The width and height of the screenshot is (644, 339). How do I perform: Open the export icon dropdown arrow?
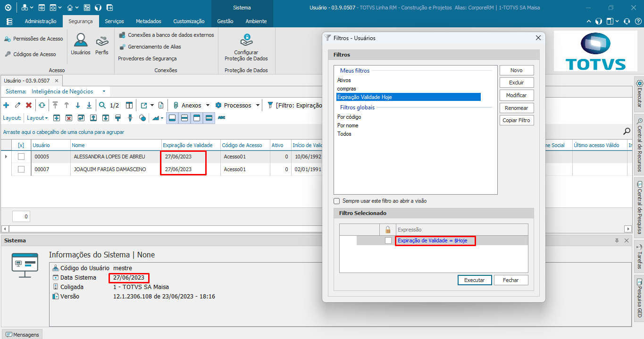(152, 105)
